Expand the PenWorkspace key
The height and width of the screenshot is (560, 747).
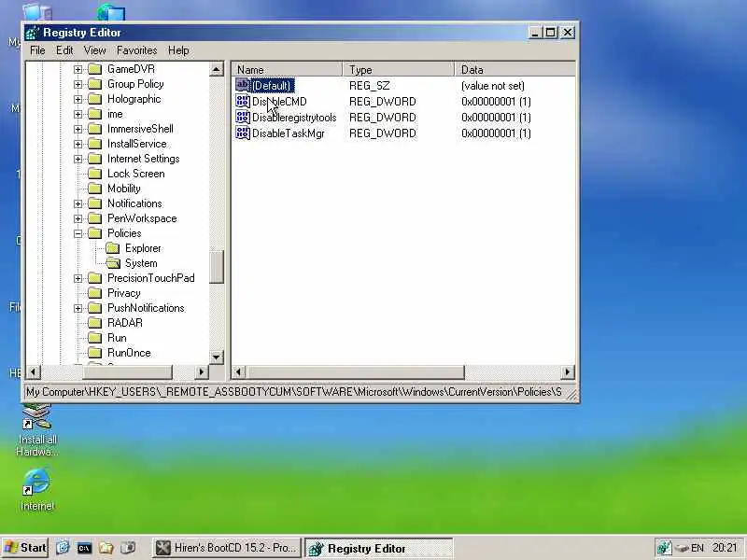[78, 218]
